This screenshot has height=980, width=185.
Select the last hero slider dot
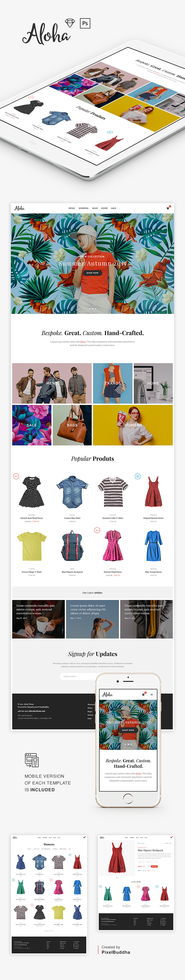pyautogui.click(x=95, y=308)
